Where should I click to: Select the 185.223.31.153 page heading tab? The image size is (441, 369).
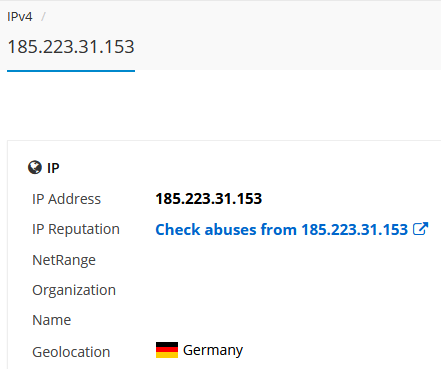coord(71,47)
